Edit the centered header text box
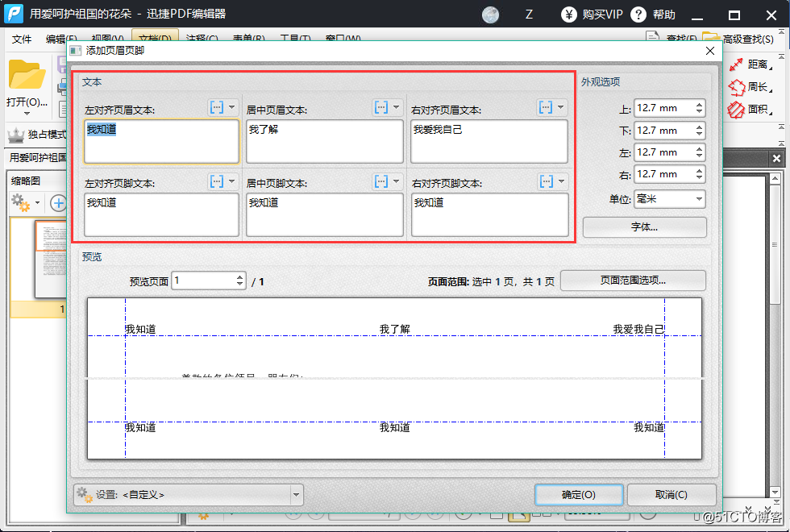790x532 pixels. (324, 141)
